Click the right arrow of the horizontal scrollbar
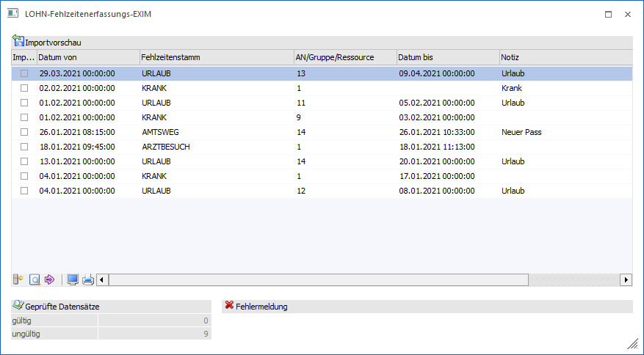Viewport: 644px width, 355px height. point(626,280)
